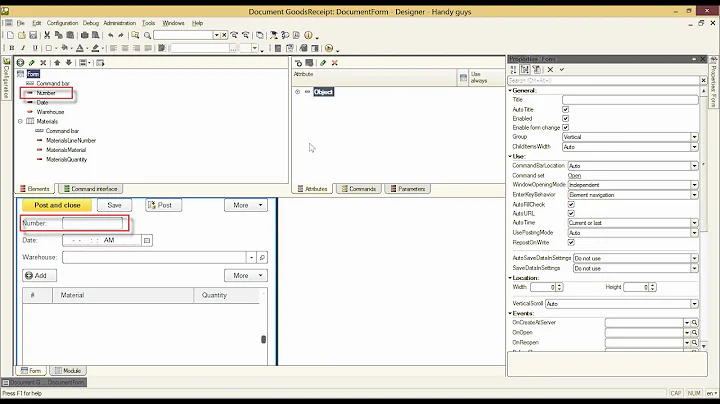This screenshot has width=720, height=404.
Task: Click the Add button above Materials table
Action: pyautogui.click(x=39, y=275)
